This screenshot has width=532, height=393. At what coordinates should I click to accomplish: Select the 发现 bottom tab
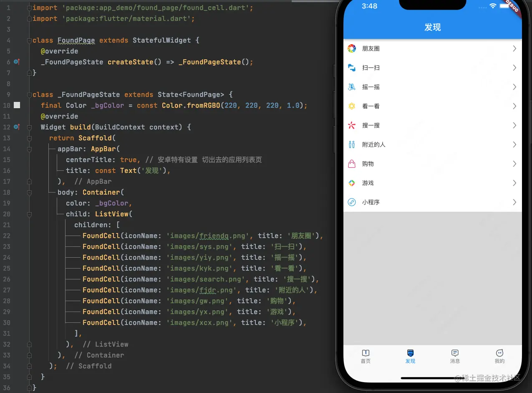click(x=410, y=357)
